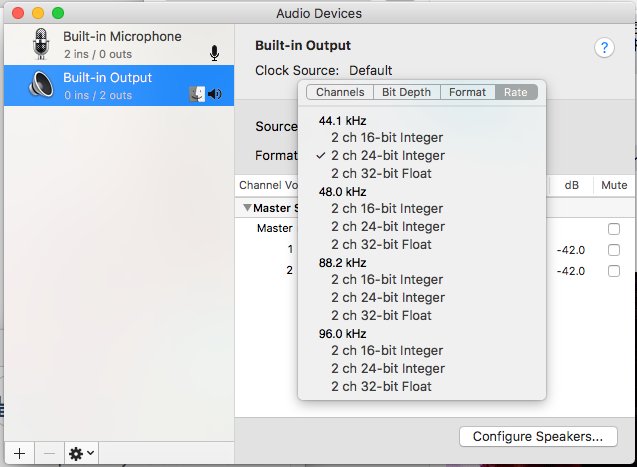The height and width of the screenshot is (467, 637).
Task: Click the minus button to remove device
Action: pos(49,453)
